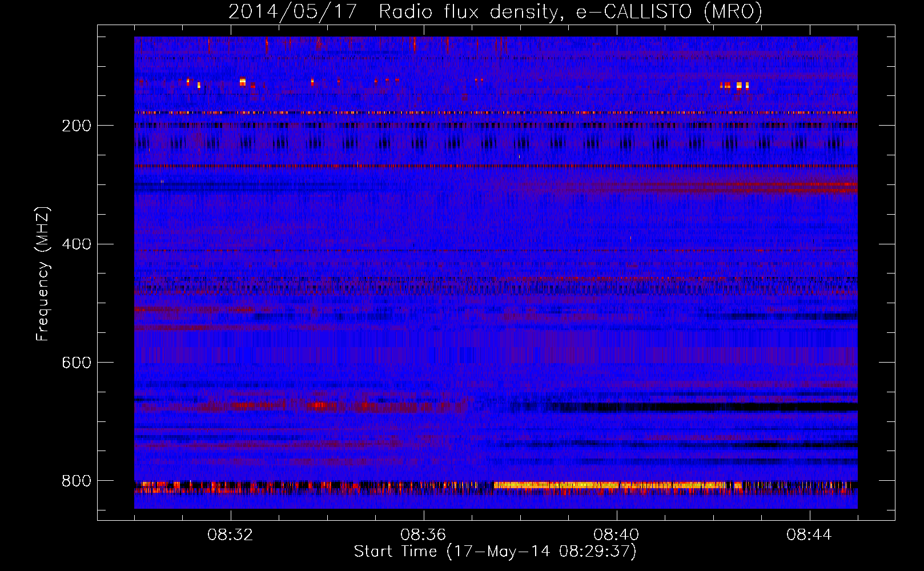Click the 200 MHz frequency tick label

pos(77,126)
